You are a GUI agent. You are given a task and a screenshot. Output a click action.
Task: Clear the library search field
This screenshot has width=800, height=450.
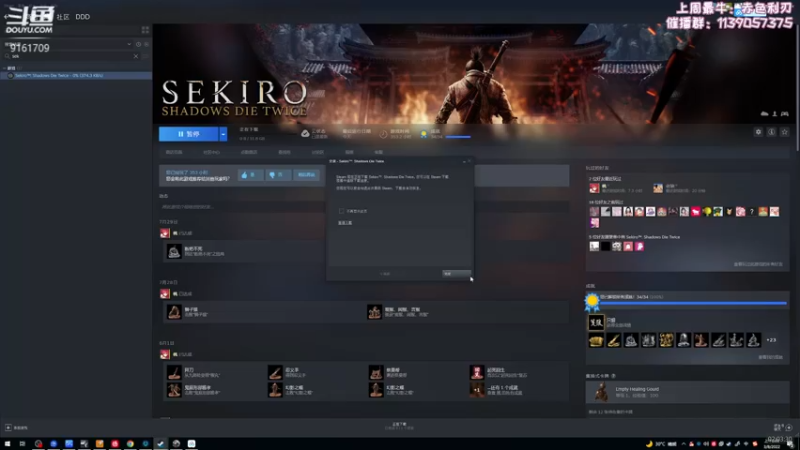pyautogui.click(x=136, y=56)
